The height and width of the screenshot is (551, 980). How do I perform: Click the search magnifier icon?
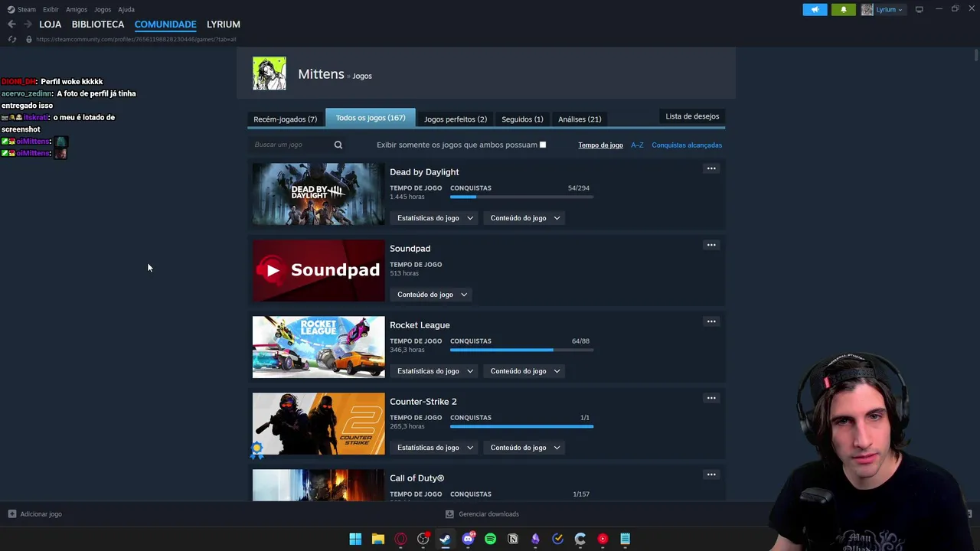pyautogui.click(x=338, y=145)
